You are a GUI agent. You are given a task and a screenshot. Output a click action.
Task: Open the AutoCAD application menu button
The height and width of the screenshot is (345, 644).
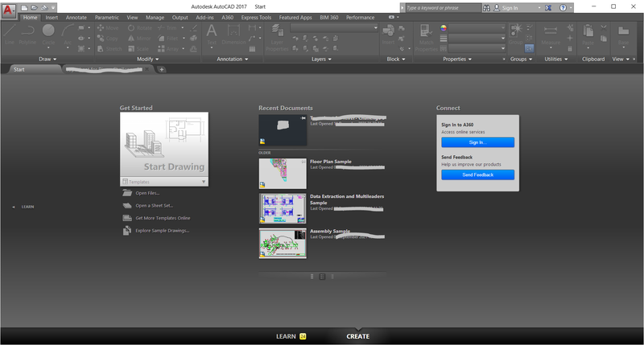(x=8, y=10)
